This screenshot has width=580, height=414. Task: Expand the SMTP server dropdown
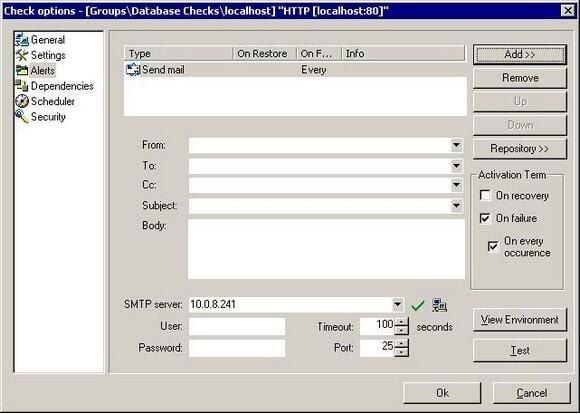point(398,304)
